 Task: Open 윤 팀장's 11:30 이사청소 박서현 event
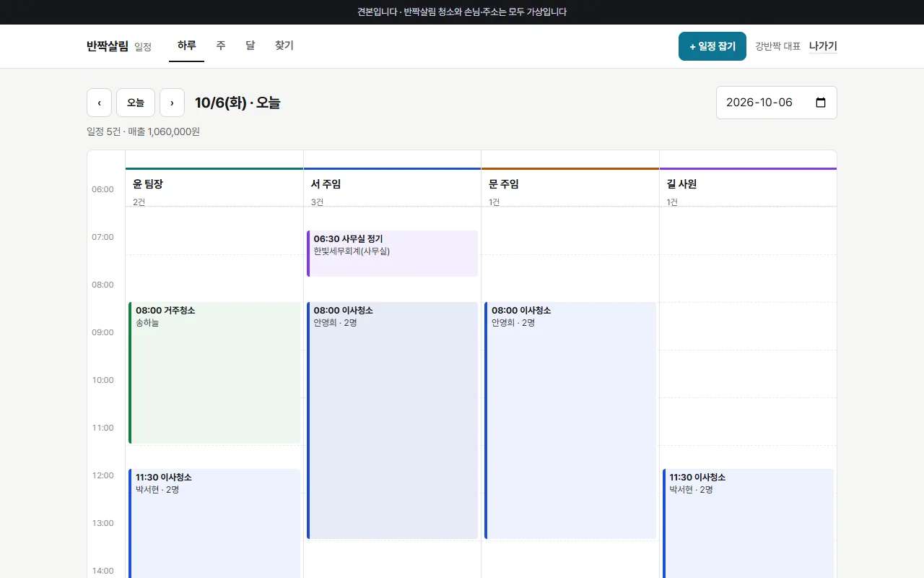pyautogui.click(x=214, y=523)
